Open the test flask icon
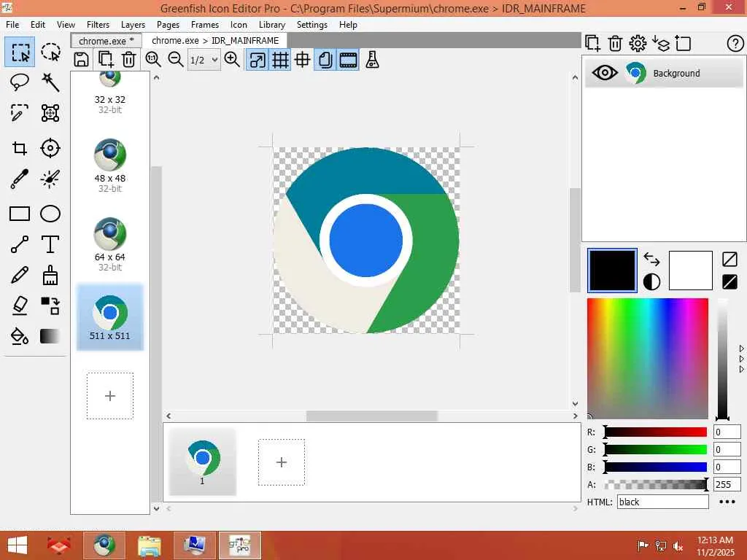The height and width of the screenshot is (560, 747). click(372, 60)
